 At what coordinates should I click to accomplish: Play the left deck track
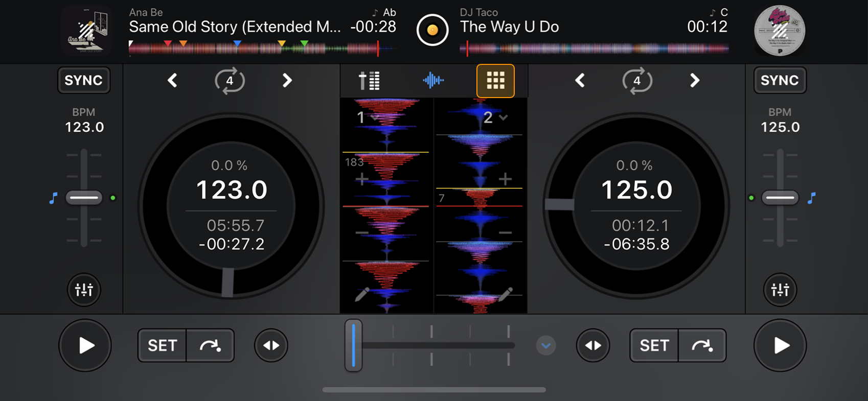click(x=85, y=346)
